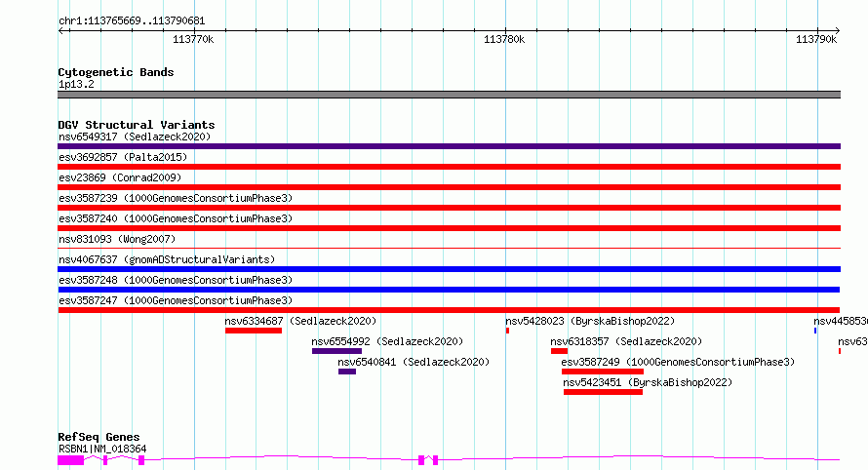Click the esv23869 (Conrad2009) label

coord(120,177)
